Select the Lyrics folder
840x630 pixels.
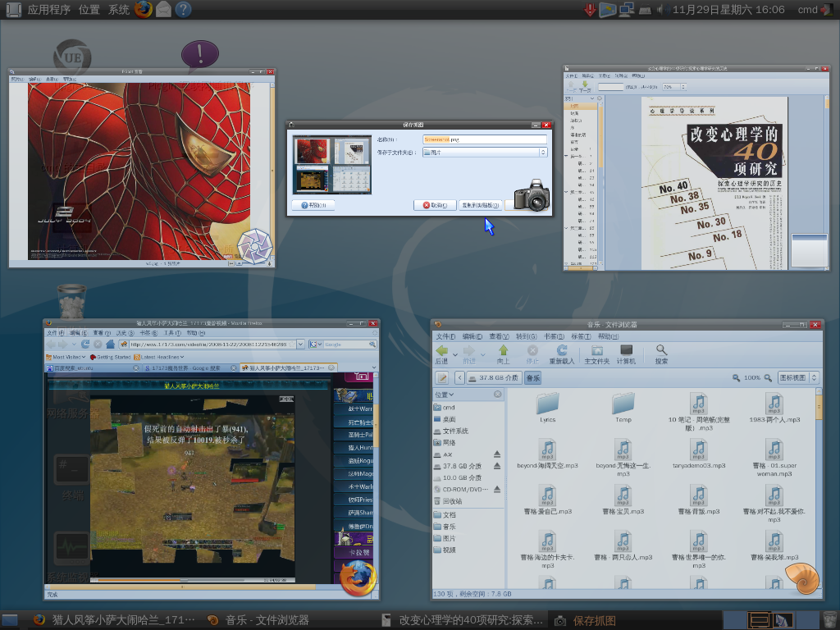(547, 409)
